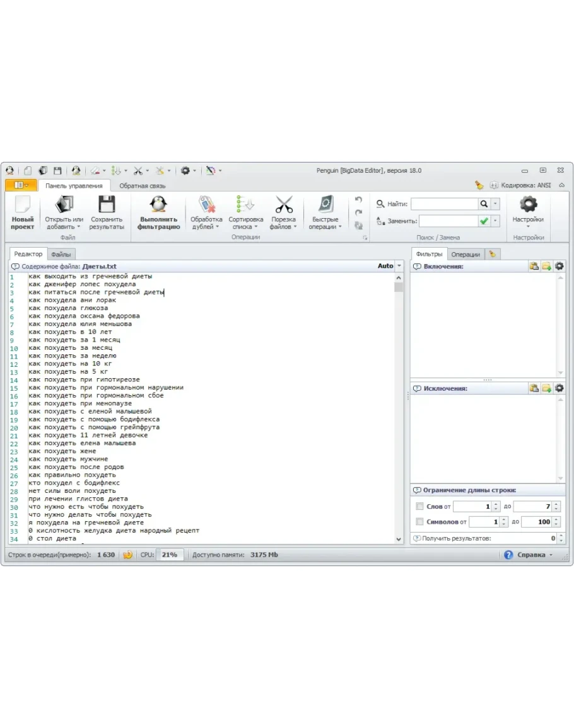Increase the Символов до value stepper
Image resolution: width=574 pixels, height=728 pixels.
point(556,519)
